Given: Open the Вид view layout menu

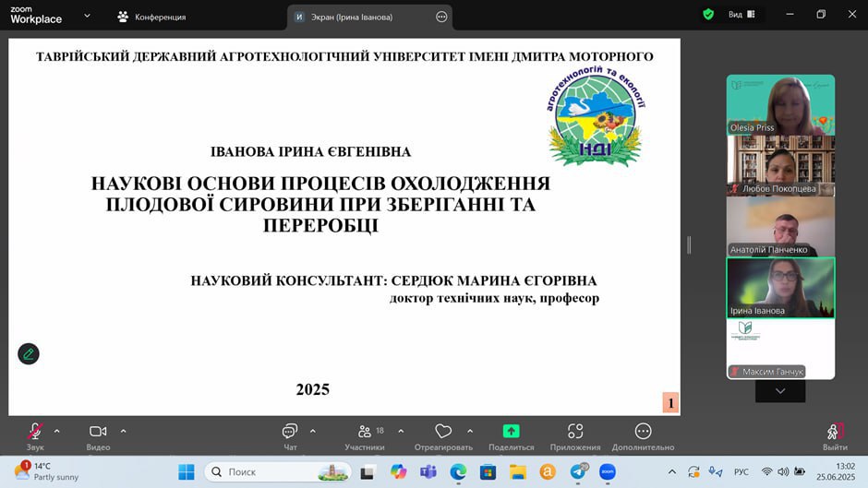Looking at the screenshot, I should pos(741,15).
